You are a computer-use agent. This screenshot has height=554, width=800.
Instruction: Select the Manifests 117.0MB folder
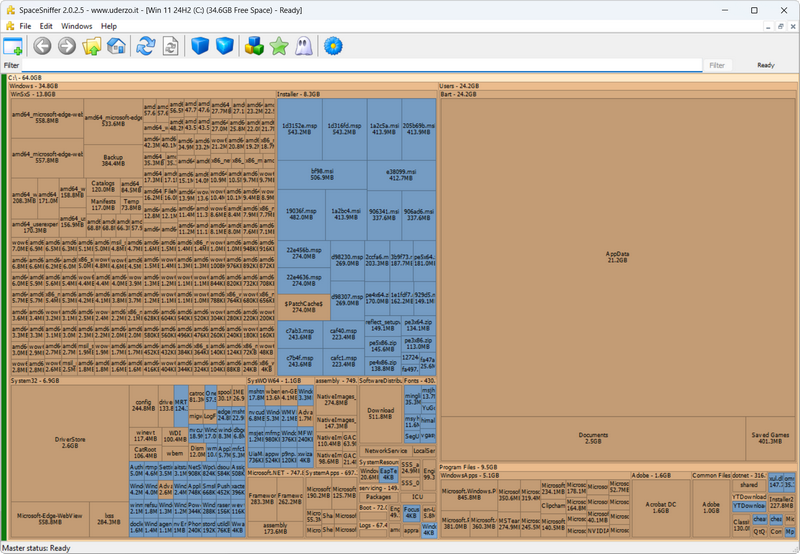[x=103, y=205]
